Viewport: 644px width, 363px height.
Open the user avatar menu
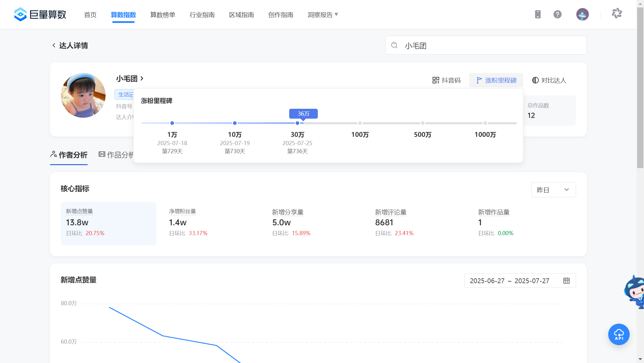coord(582,14)
